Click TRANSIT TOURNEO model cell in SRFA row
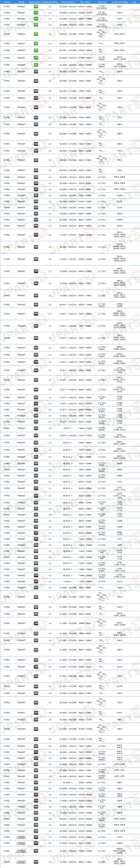140x868 pixels. [21, 862]
